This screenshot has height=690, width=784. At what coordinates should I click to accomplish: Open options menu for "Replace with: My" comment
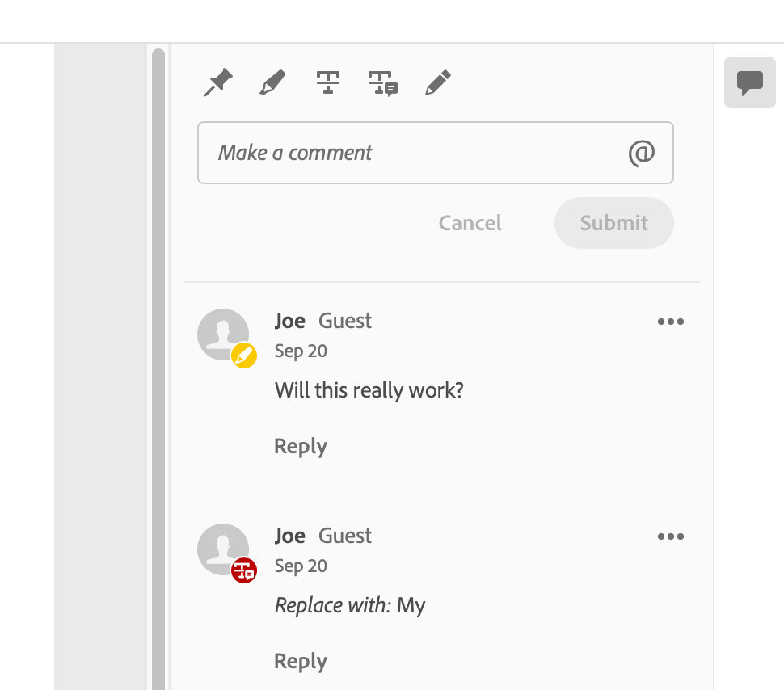point(670,536)
